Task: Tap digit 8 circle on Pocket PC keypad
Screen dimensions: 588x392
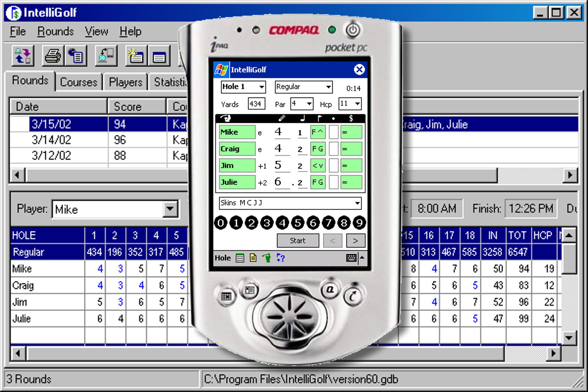Action: pos(344,223)
